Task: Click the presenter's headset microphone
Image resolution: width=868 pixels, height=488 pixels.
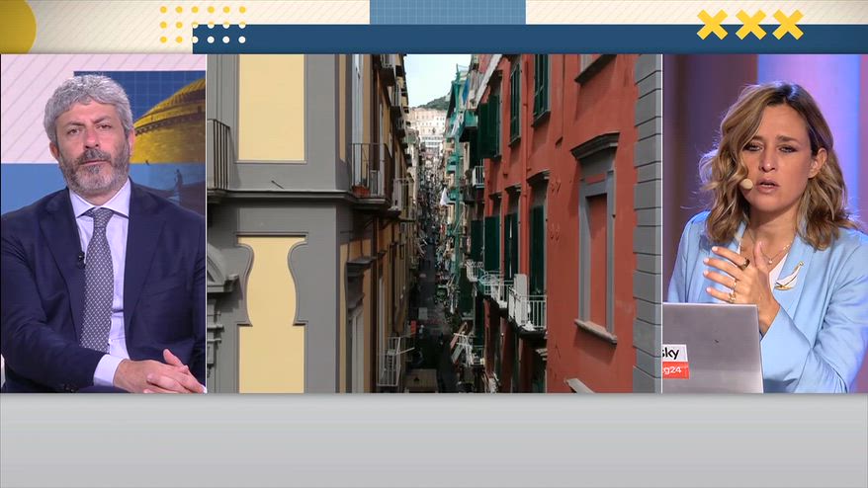Action: (746, 183)
